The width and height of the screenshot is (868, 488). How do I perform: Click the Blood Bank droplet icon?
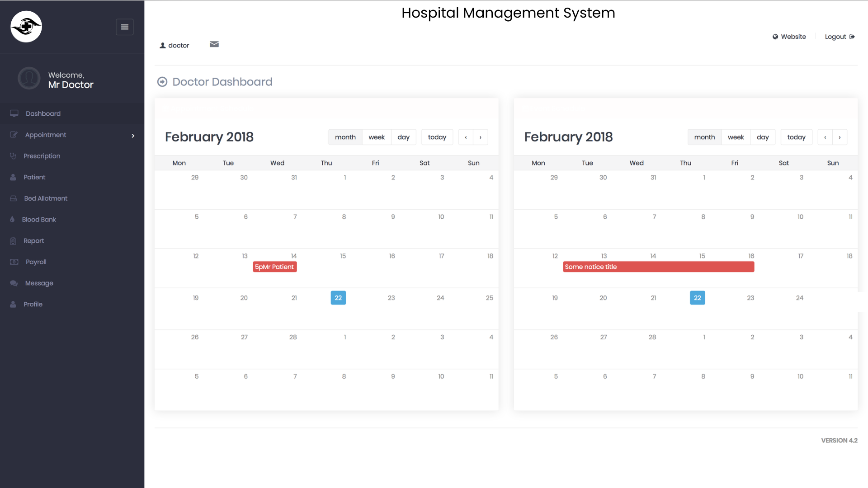click(12, 220)
